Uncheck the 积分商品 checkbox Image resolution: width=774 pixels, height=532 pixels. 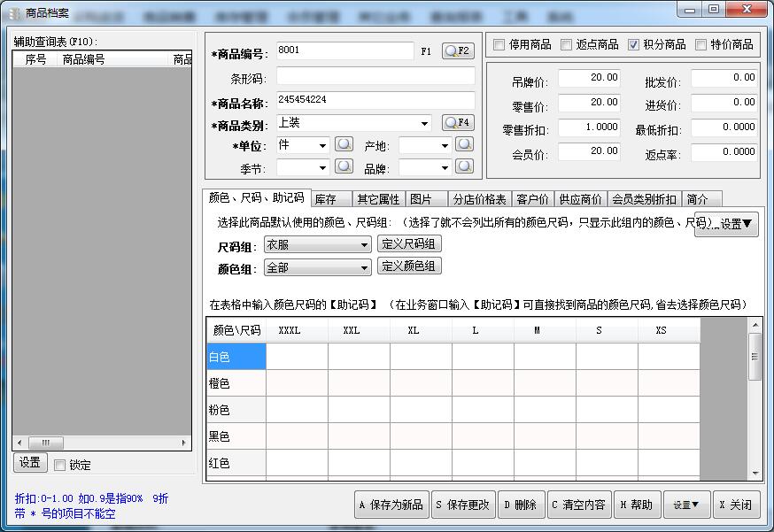[634, 45]
